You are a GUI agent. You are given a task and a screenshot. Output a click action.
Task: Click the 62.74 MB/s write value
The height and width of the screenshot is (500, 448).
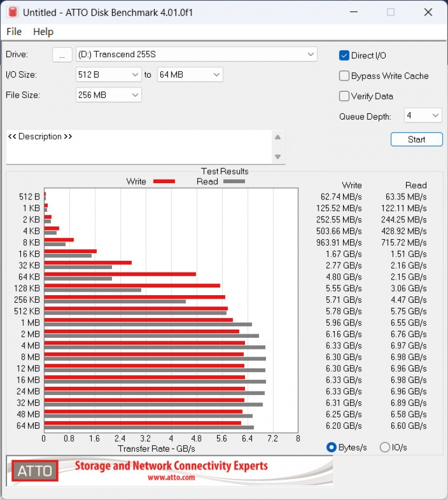click(x=341, y=197)
